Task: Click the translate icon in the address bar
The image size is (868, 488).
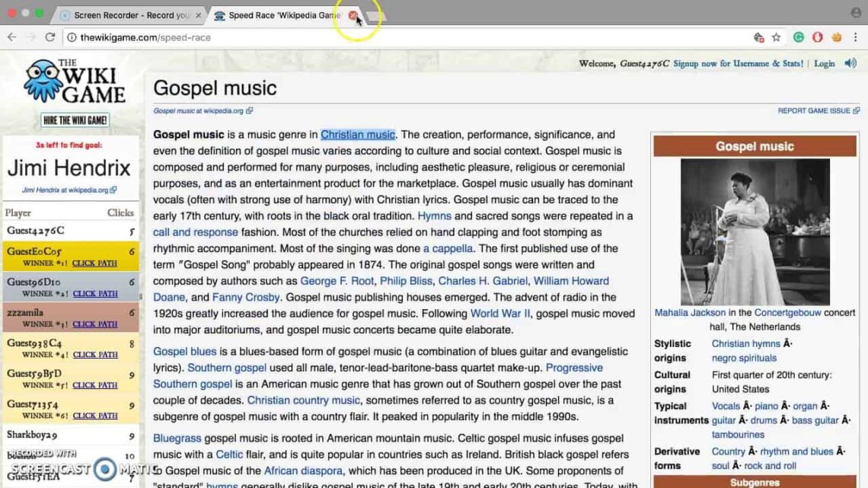Action: point(758,37)
